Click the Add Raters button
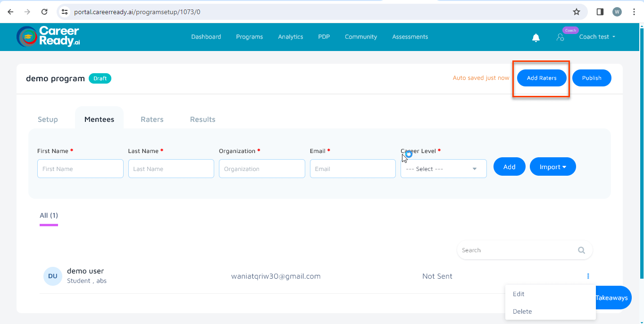 coord(541,78)
